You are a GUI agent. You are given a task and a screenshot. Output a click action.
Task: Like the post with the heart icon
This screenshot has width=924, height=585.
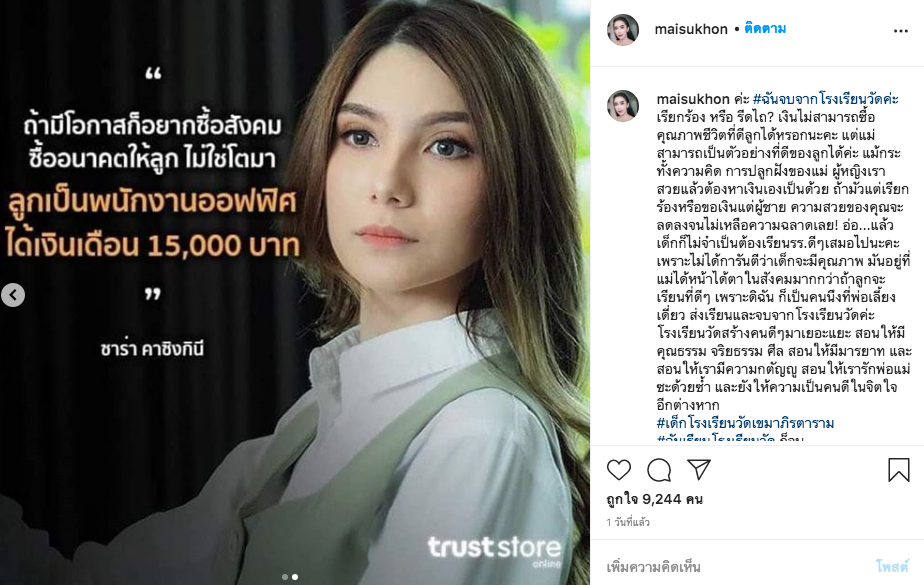click(619, 470)
